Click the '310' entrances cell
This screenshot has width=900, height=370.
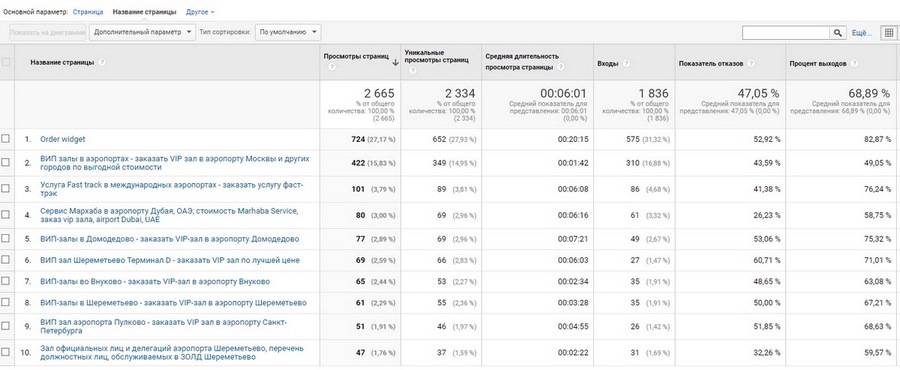click(634, 163)
